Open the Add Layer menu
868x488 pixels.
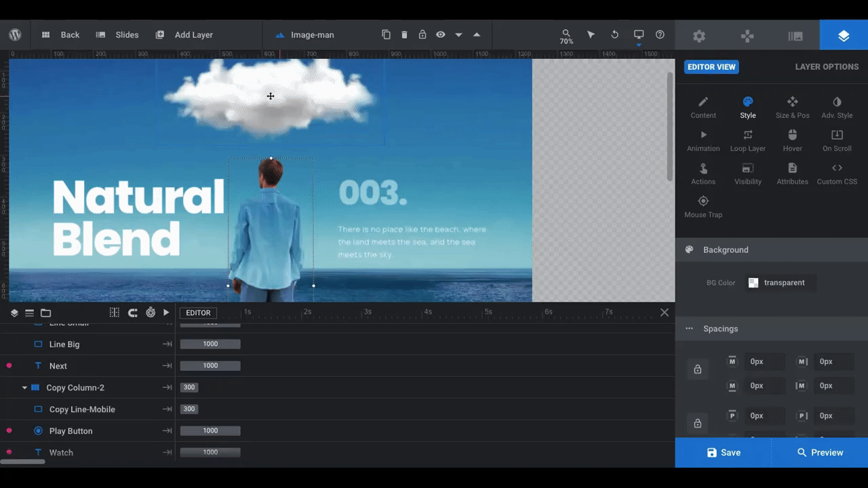[x=184, y=35]
